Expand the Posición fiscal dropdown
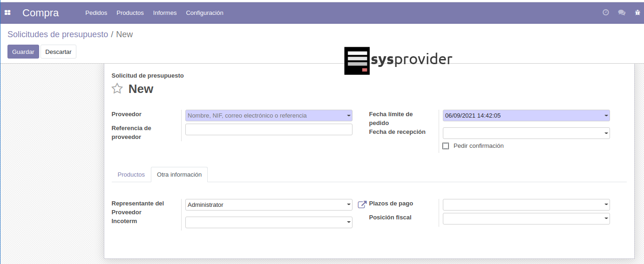Viewport: 644px width, 264px height. [x=606, y=218]
